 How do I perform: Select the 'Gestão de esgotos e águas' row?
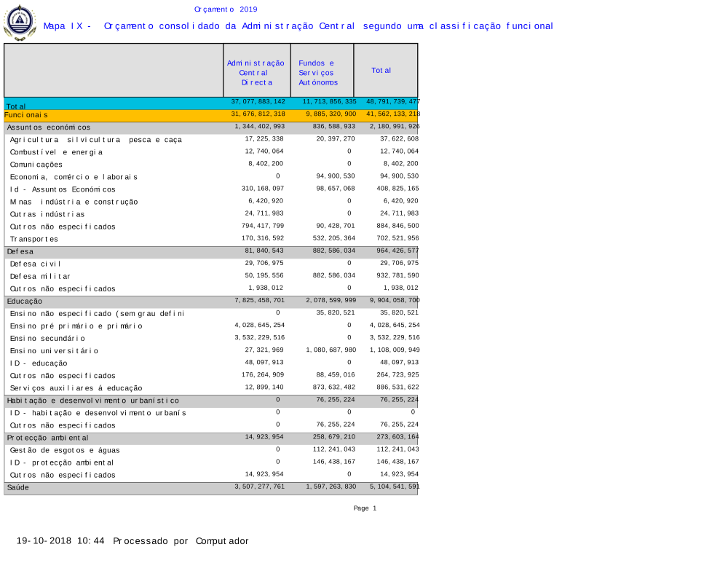[65, 451]
